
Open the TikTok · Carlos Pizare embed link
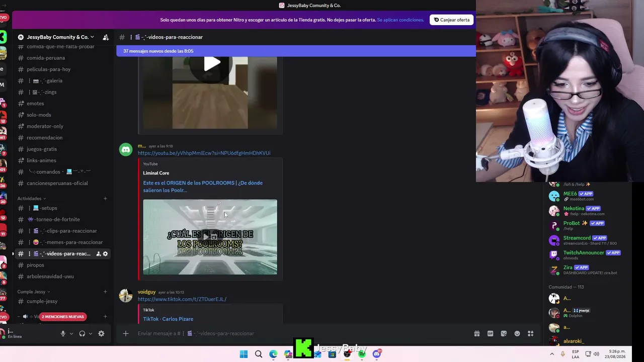pyautogui.click(x=168, y=319)
